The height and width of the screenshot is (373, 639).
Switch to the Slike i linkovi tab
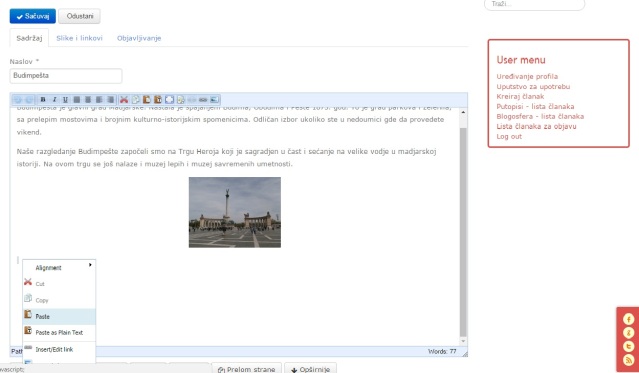79,38
